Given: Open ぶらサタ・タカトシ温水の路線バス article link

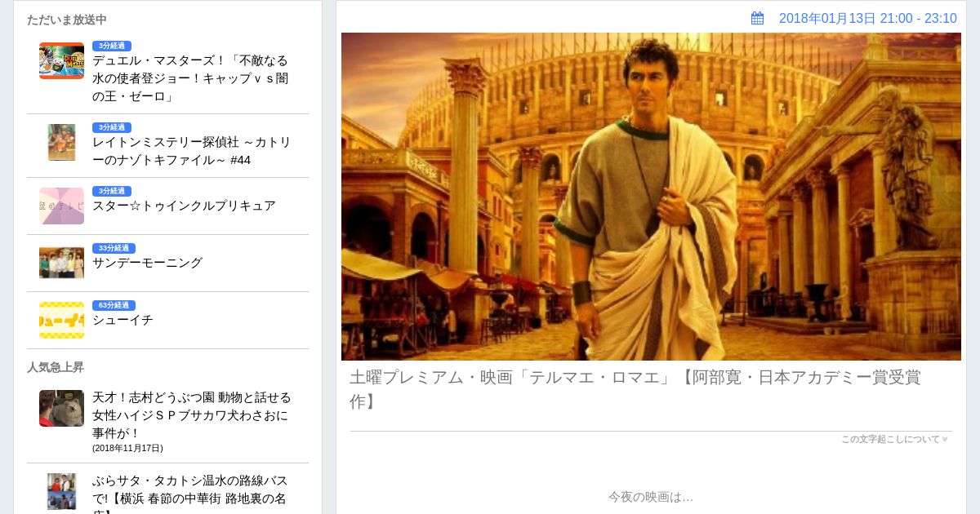Looking at the screenshot, I should coord(190,493).
